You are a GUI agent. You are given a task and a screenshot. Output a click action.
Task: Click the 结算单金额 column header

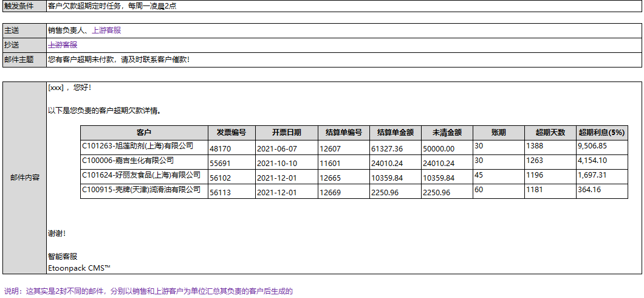395,133
